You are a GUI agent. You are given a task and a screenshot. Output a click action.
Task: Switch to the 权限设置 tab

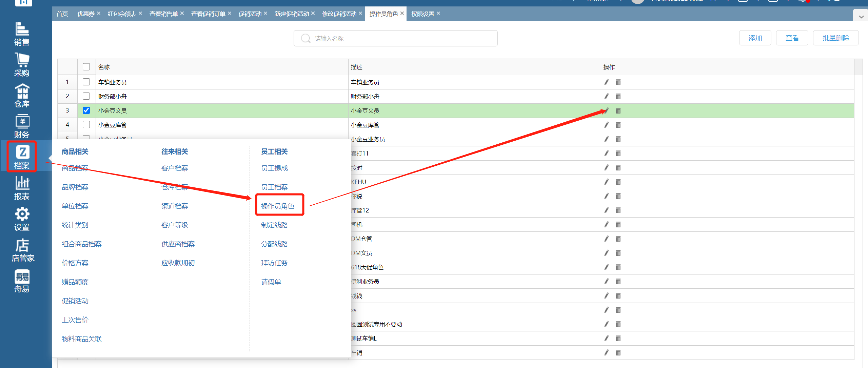click(x=422, y=14)
